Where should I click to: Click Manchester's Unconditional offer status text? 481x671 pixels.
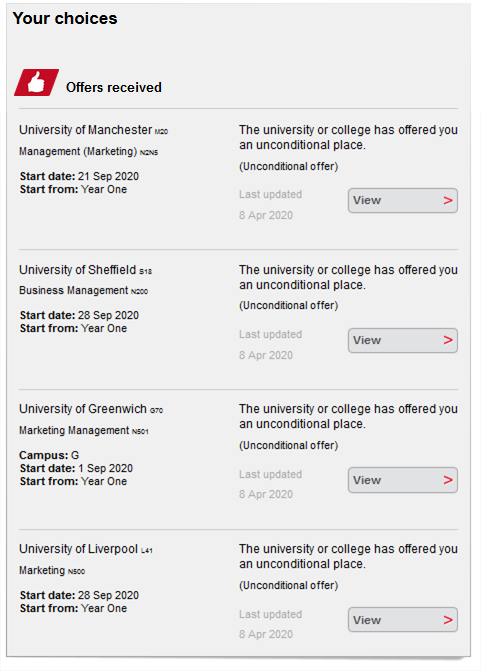[288, 166]
